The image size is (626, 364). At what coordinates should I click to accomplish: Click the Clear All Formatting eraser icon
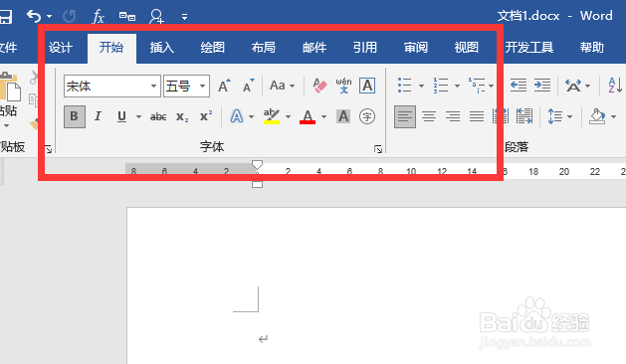tap(319, 86)
